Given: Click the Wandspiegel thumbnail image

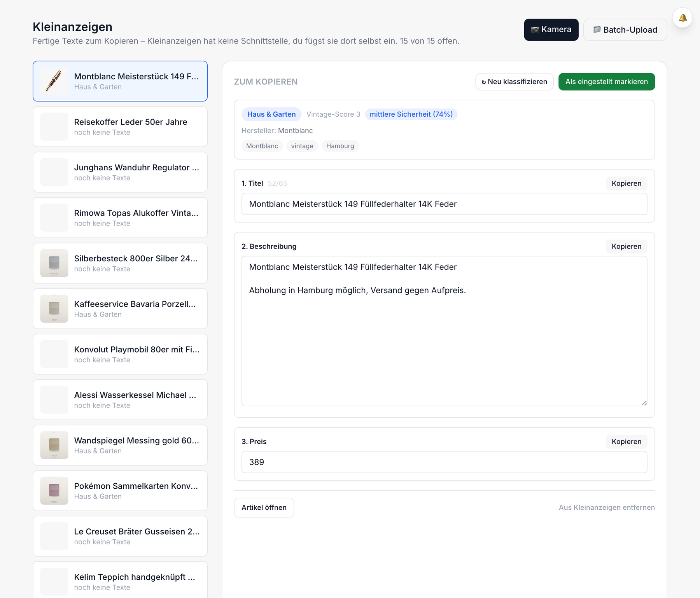Looking at the screenshot, I should click(54, 445).
